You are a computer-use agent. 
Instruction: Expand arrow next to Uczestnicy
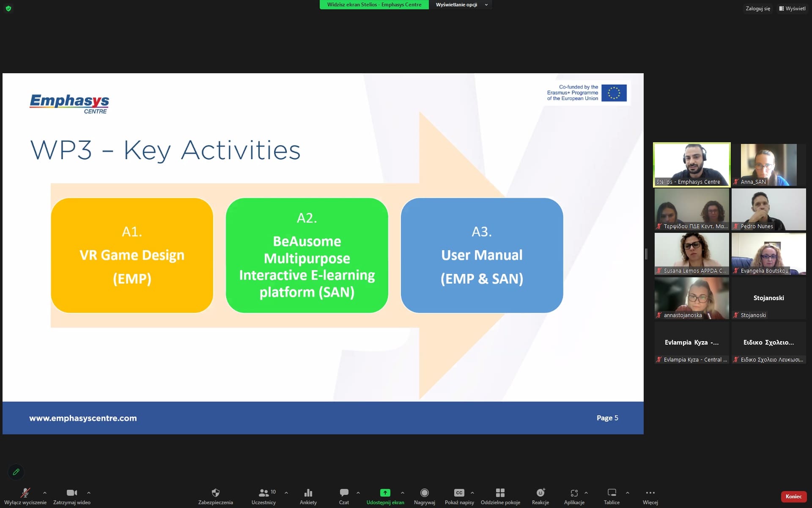click(x=286, y=493)
